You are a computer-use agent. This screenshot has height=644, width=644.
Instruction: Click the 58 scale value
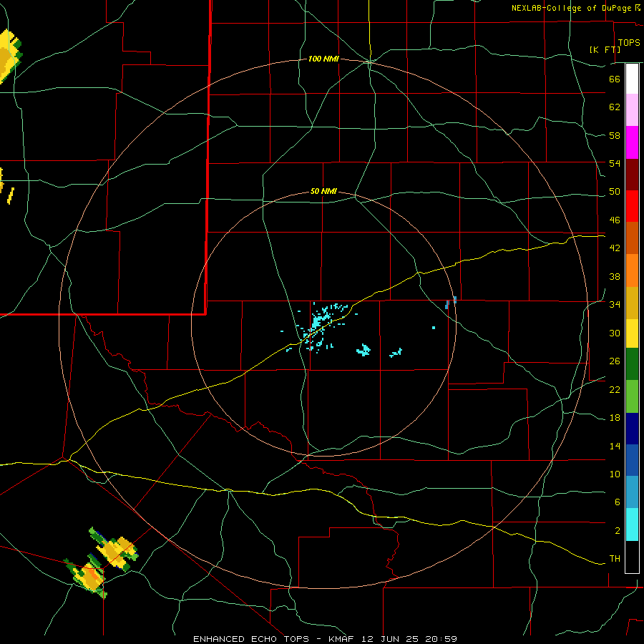coord(615,135)
